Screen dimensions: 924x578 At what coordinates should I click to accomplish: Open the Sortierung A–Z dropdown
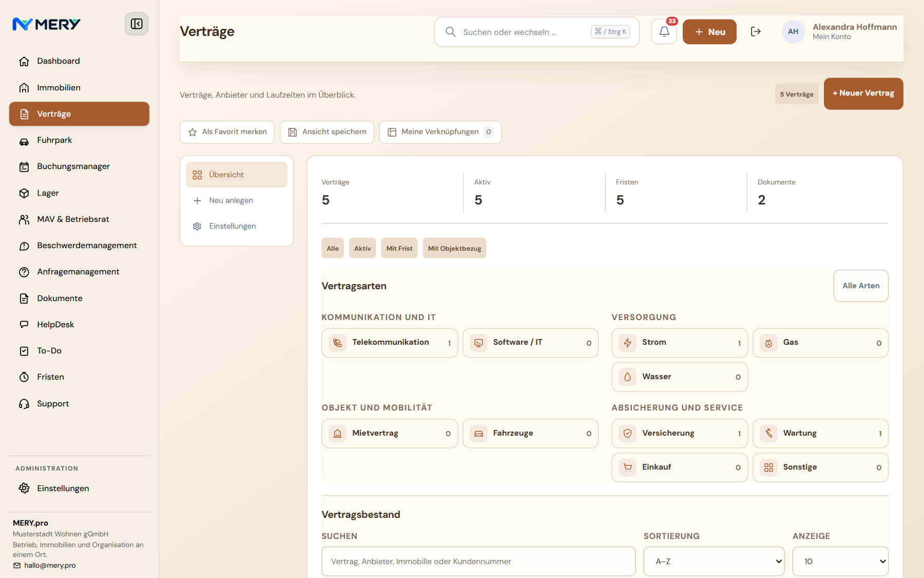pos(714,561)
